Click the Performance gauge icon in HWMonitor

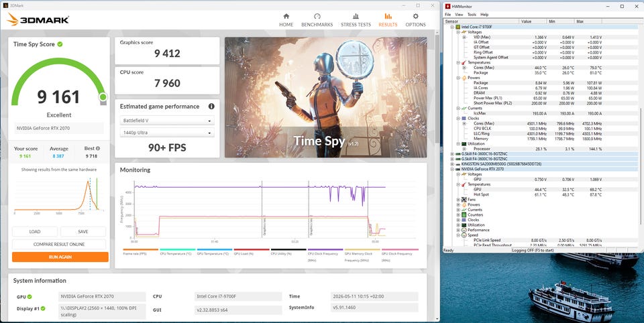[x=464, y=231]
